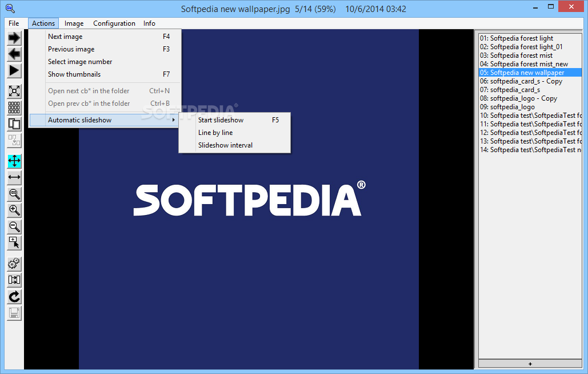This screenshot has width=588, height=374.
Task: Select list entry 10: Softpedia test
Action: [x=530, y=116]
